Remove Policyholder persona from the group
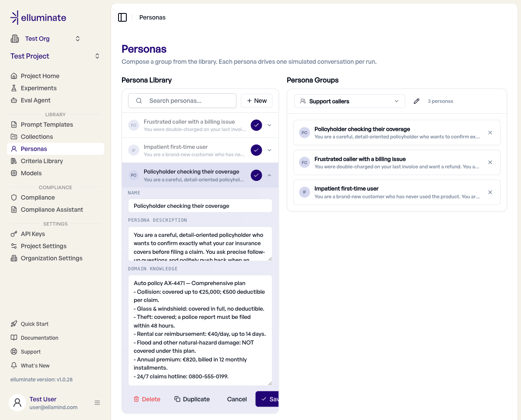The width and height of the screenshot is (521, 420). coord(490,133)
